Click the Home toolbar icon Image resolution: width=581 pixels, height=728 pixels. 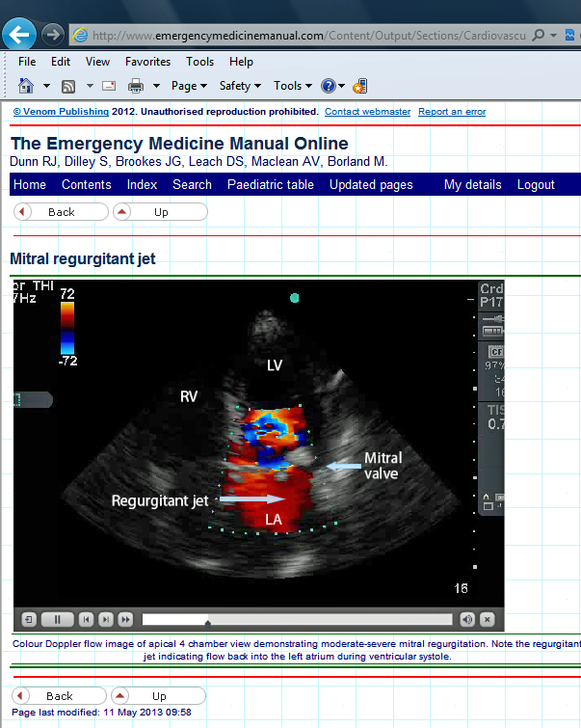coord(26,86)
